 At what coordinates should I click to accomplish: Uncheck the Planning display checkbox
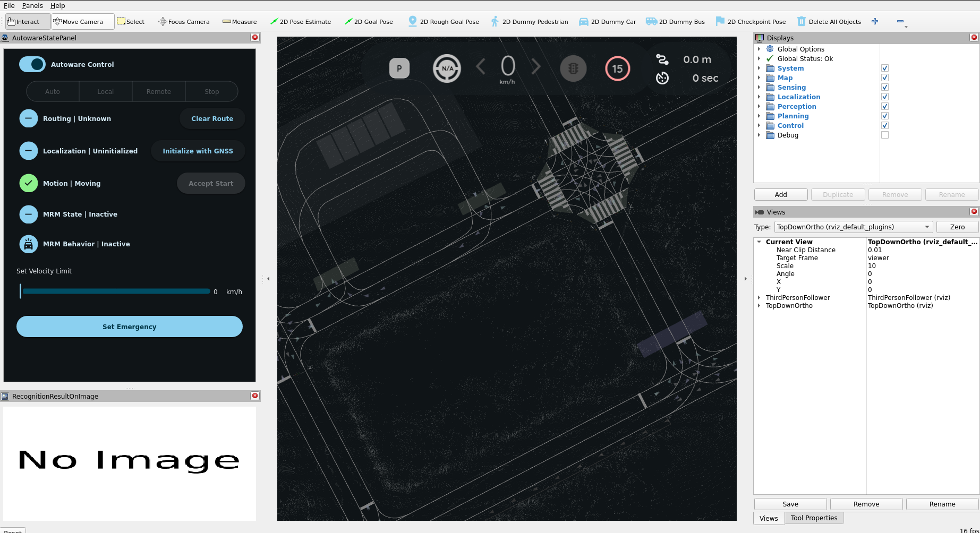[x=885, y=116]
